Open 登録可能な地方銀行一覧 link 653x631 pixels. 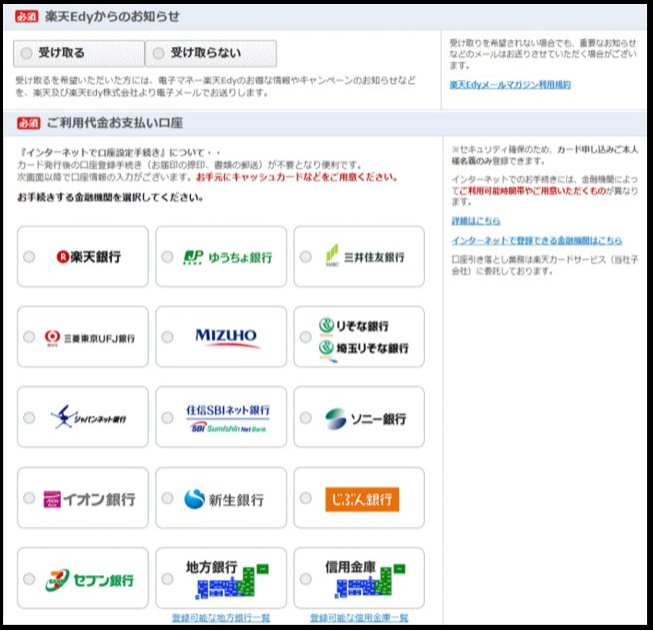tap(221, 618)
